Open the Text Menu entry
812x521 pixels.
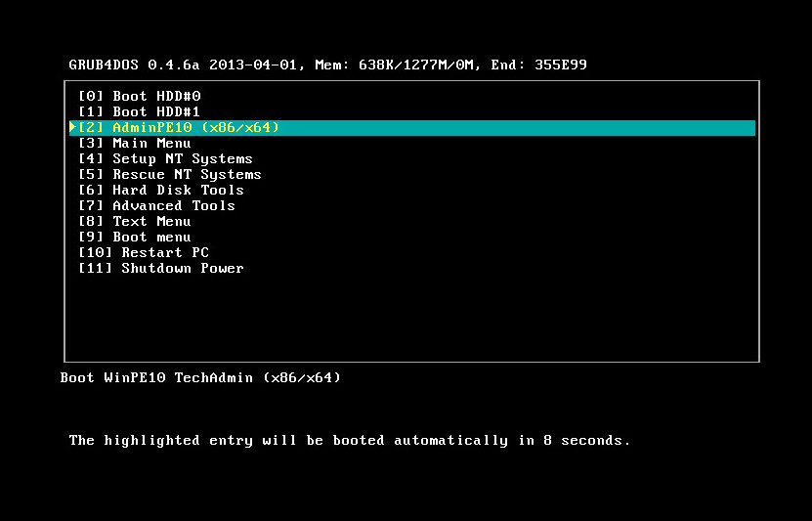(x=135, y=222)
